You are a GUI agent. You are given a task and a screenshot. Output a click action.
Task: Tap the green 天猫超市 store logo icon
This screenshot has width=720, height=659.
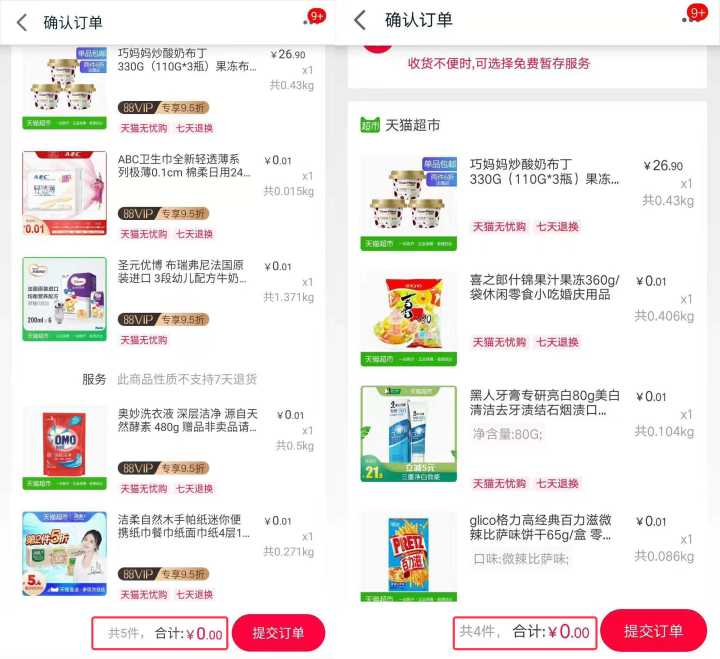coord(370,125)
